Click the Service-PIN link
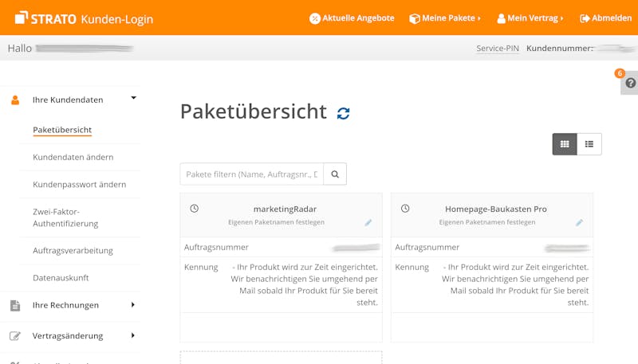Image resolution: width=638 pixels, height=364 pixels. pos(498,49)
